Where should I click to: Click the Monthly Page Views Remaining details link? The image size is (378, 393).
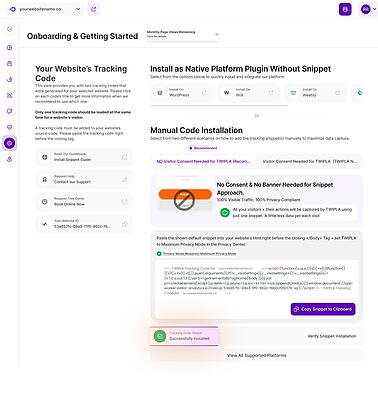pos(157,36)
